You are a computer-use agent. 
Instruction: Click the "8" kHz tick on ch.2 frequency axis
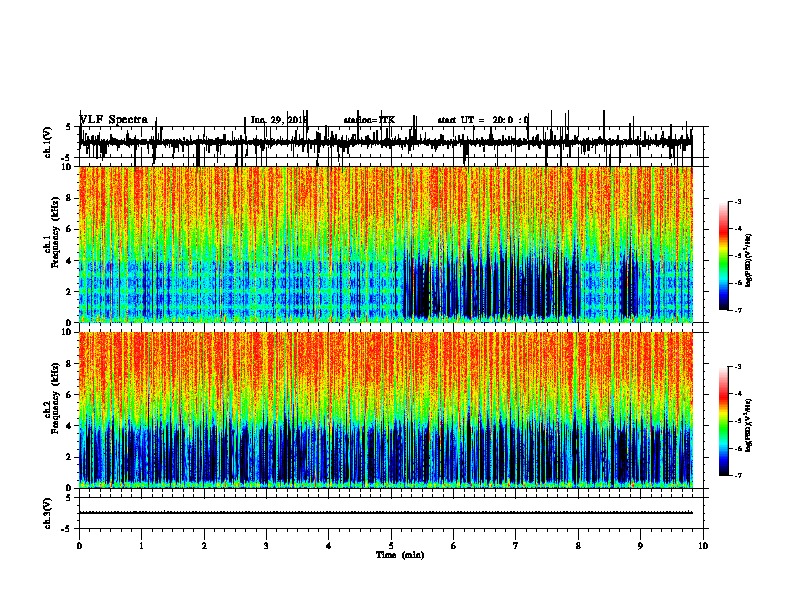(70, 364)
